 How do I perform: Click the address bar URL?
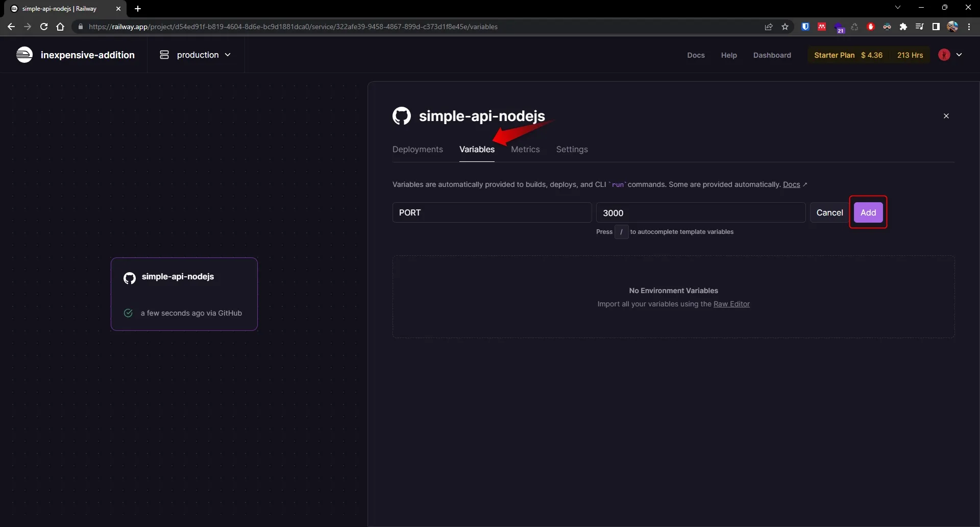pos(293,27)
